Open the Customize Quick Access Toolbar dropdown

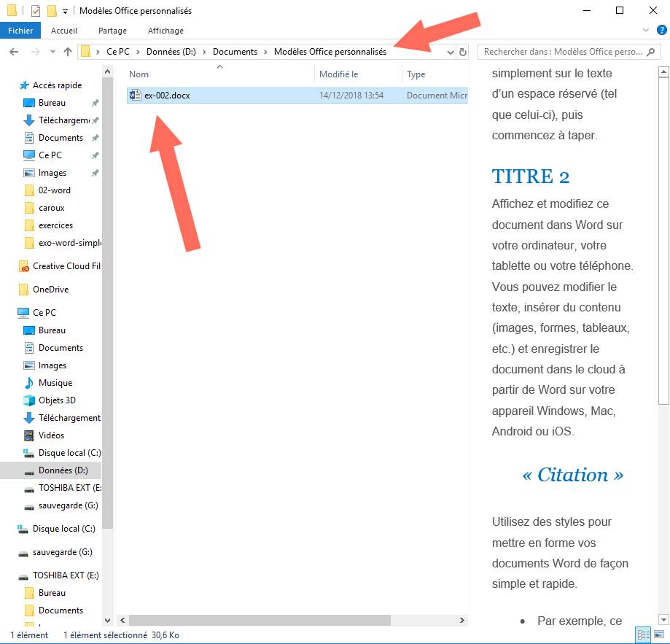tap(65, 11)
